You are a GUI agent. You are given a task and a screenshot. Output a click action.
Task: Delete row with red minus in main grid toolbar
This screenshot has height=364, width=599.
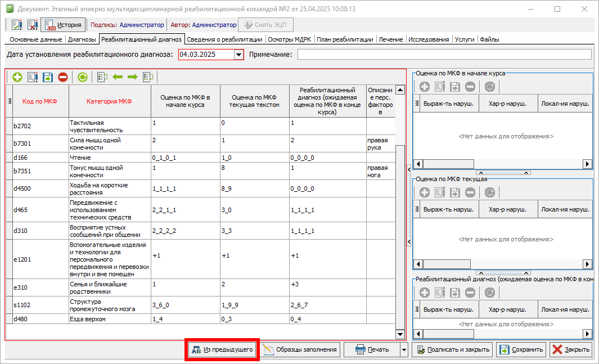click(x=63, y=77)
